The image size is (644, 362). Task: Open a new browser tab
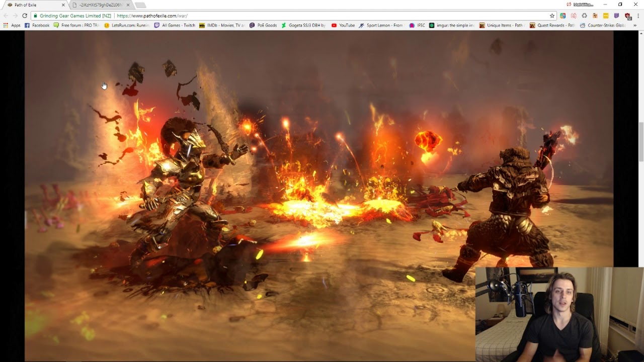point(140,5)
